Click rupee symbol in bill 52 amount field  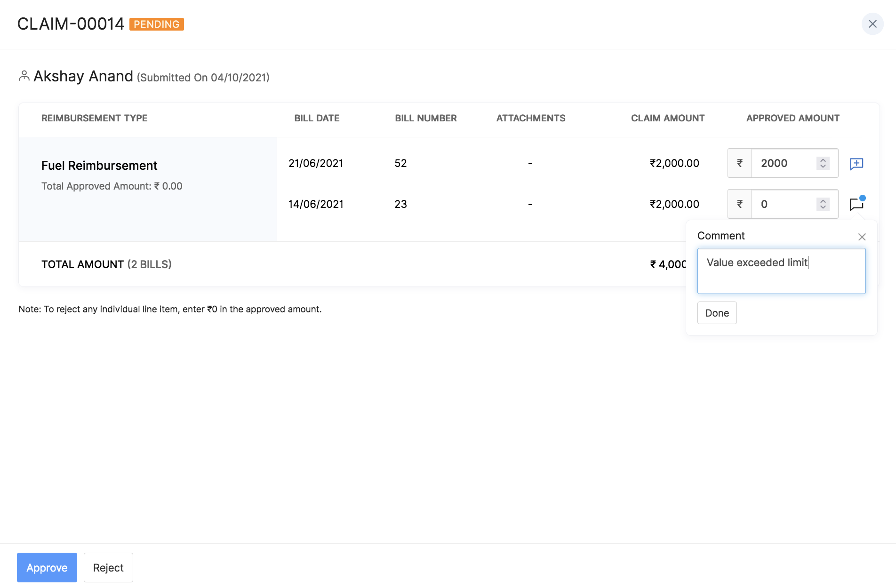click(740, 163)
